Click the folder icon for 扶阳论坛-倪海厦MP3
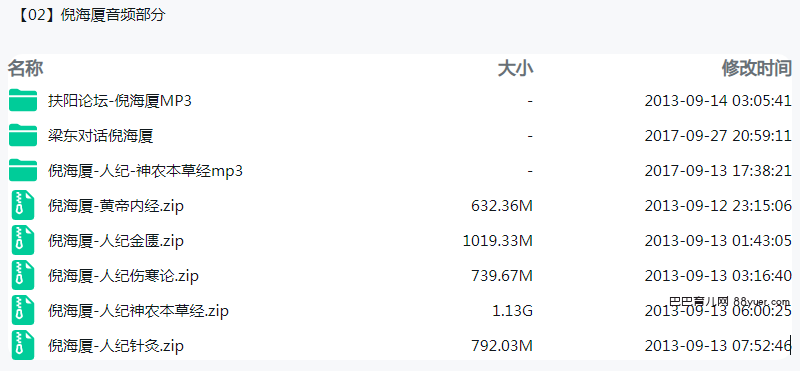This screenshot has width=800, height=371. pyautogui.click(x=23, y=100)
